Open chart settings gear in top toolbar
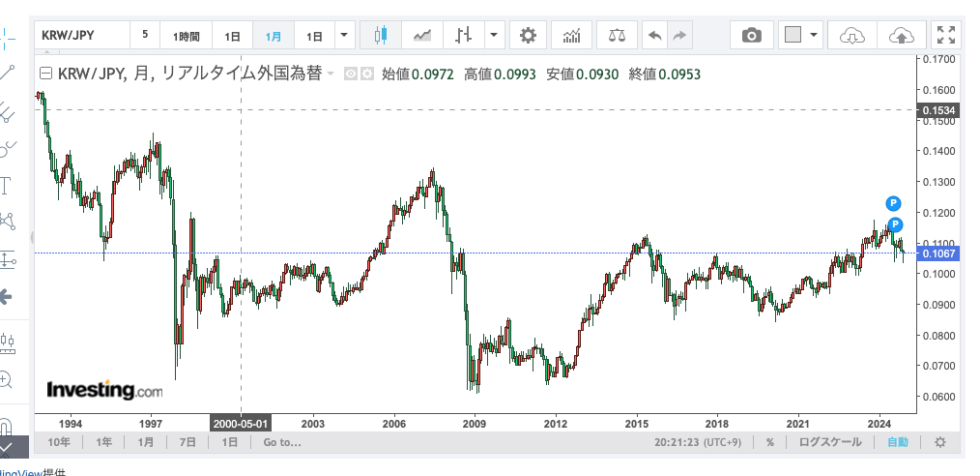 click(527, 36)
